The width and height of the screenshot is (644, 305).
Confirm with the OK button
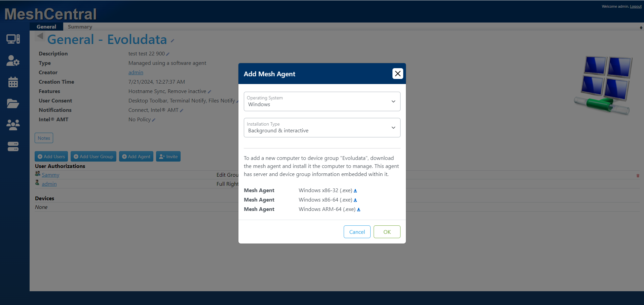pos(387,232)
